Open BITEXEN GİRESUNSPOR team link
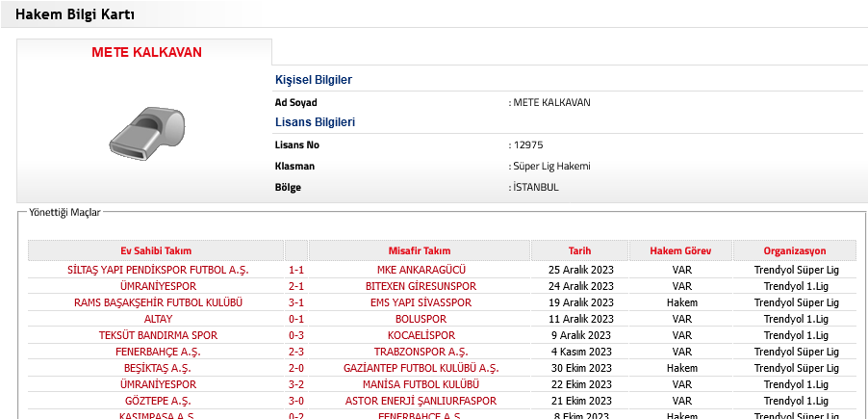This screenshot has width=868, height=419. [x=421, y=286]
